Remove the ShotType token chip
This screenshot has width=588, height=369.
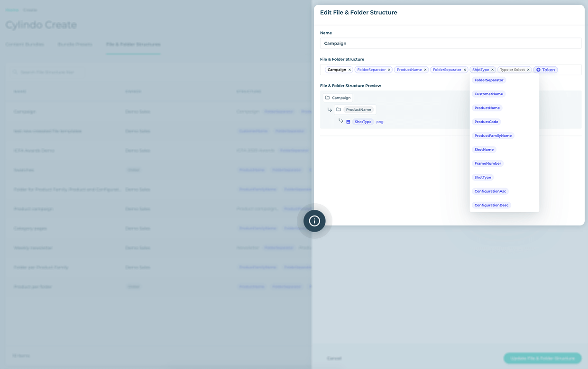pyautogui.click(x=492, y=69)
